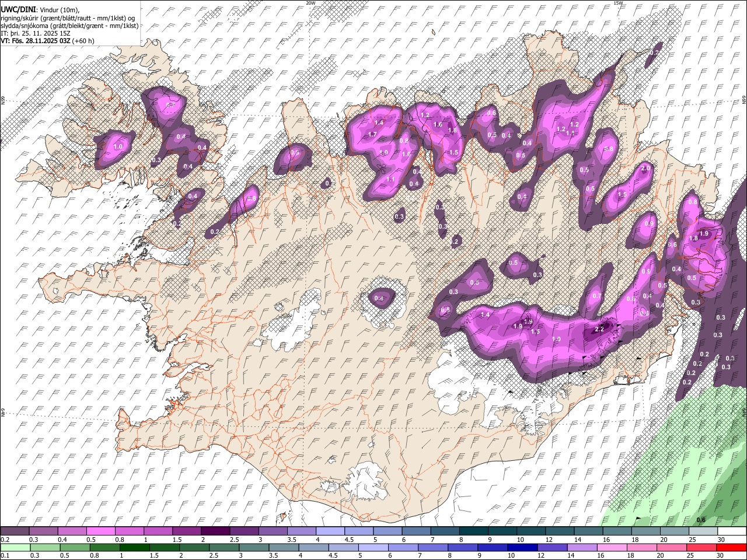Click the "Vindur (10m)" label in the header
The image size is (747, 560).
(59, 10)
